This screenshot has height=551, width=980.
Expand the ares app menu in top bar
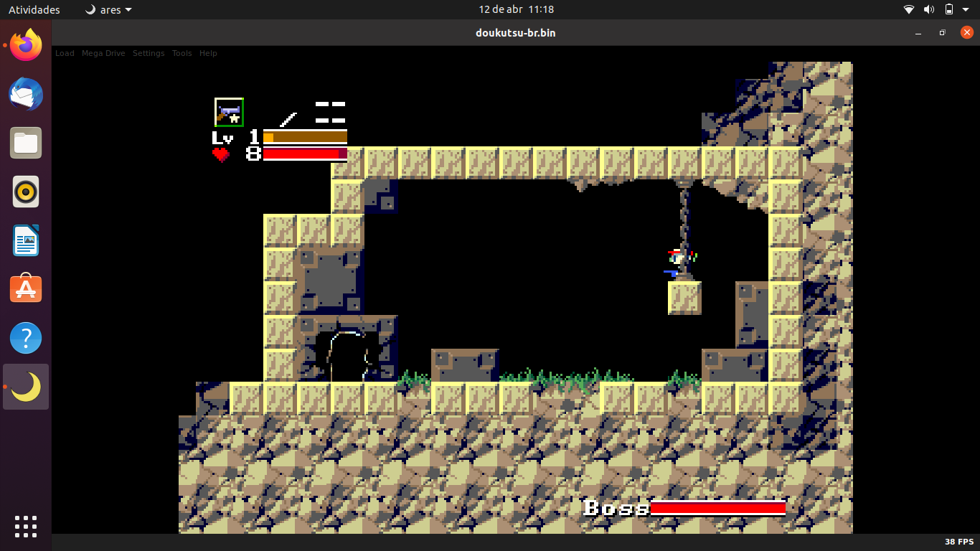pos(108,9)
